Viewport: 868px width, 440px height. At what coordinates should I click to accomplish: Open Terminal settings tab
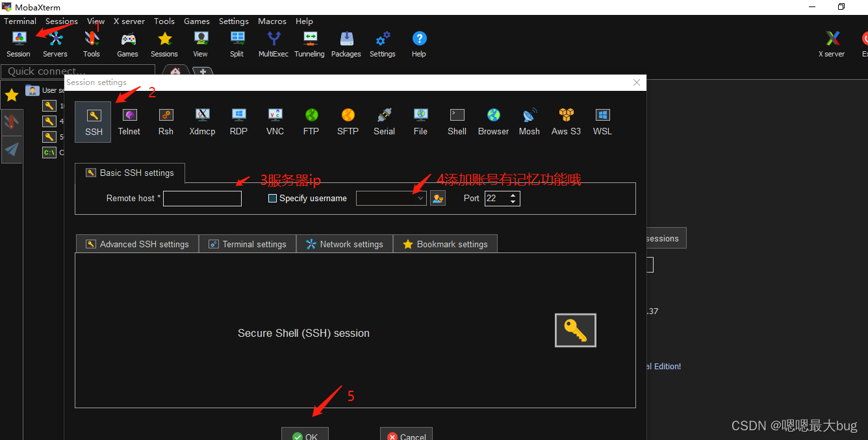coord(247,244)
